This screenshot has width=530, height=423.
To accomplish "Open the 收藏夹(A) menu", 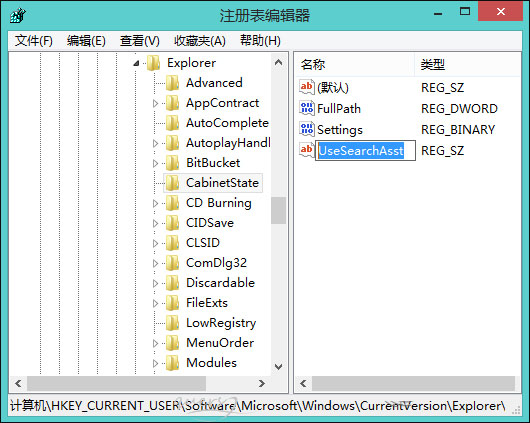I will (x=199, y=41).
